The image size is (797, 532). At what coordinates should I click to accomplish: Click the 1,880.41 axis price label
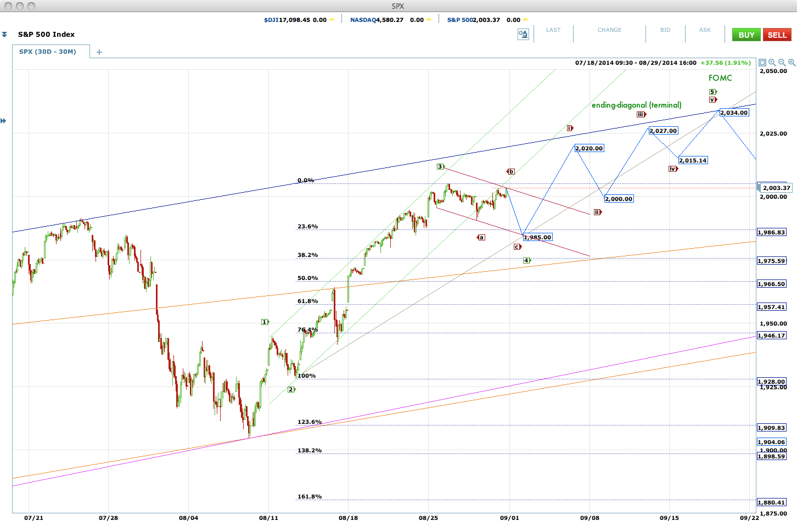772,502
